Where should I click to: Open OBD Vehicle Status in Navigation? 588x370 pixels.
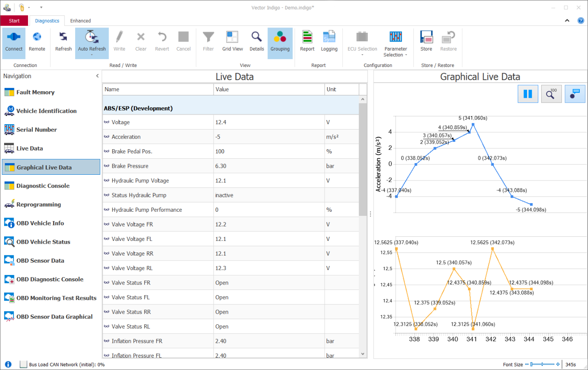tap(51, 242)
